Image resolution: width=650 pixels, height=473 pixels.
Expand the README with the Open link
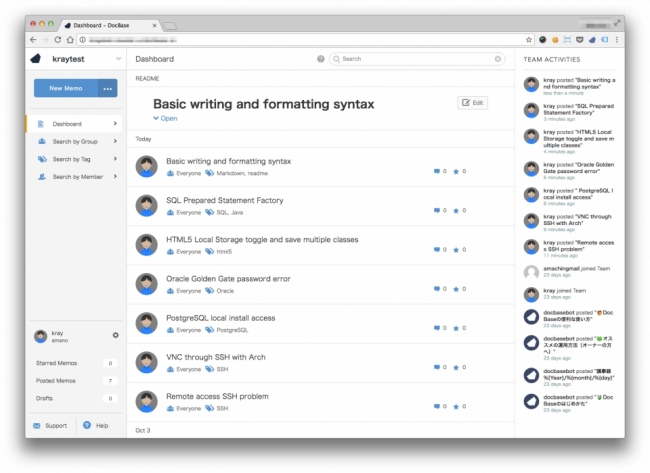(165, 118)
